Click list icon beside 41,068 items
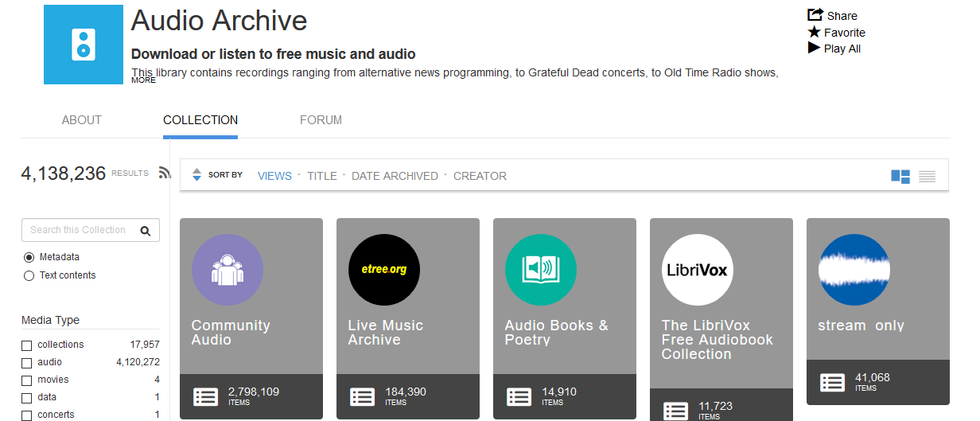This screenshot has width=980, height=421. [x=833, y=382]
